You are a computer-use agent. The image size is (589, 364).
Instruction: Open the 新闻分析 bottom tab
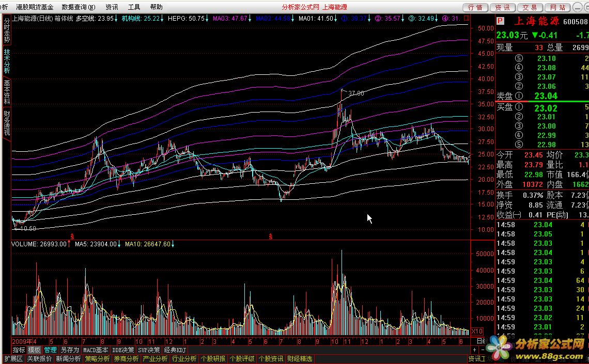point(68,359)
